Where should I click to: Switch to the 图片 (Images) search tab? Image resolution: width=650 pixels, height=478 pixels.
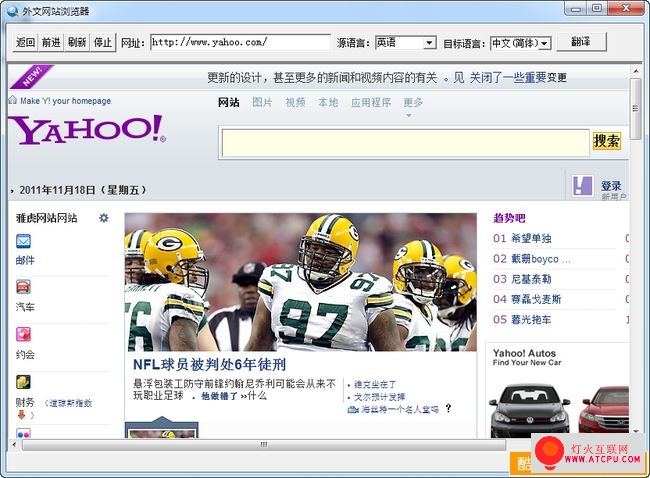coord(262,103)
